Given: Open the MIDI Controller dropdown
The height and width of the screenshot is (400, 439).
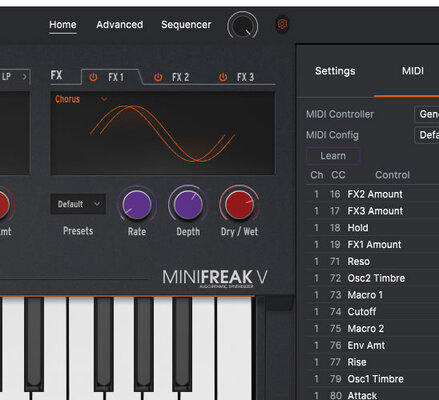Looking at the screenshot, I should (x=427, y=114).
